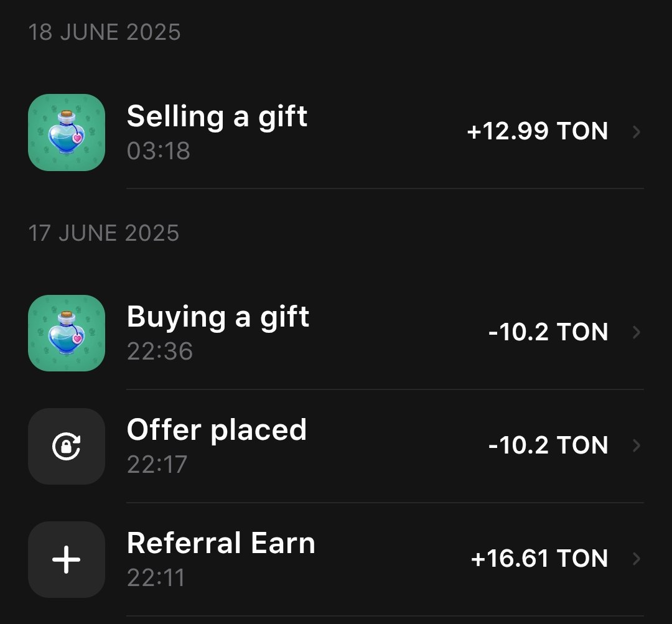Open the Offer placed transaction title
This screenshot has width=672, height=624.
tap(217, 430)
